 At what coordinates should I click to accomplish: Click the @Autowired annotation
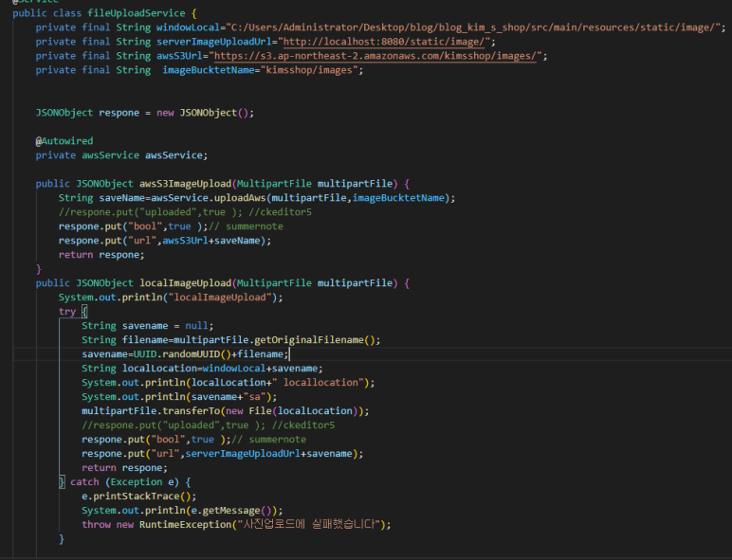(x=64, y=141)
